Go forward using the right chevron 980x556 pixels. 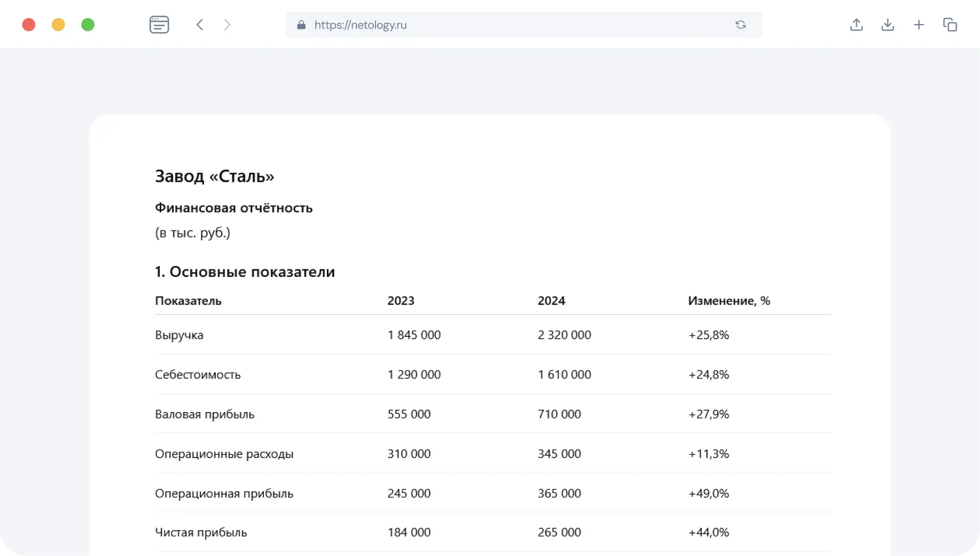click(227, 25)
